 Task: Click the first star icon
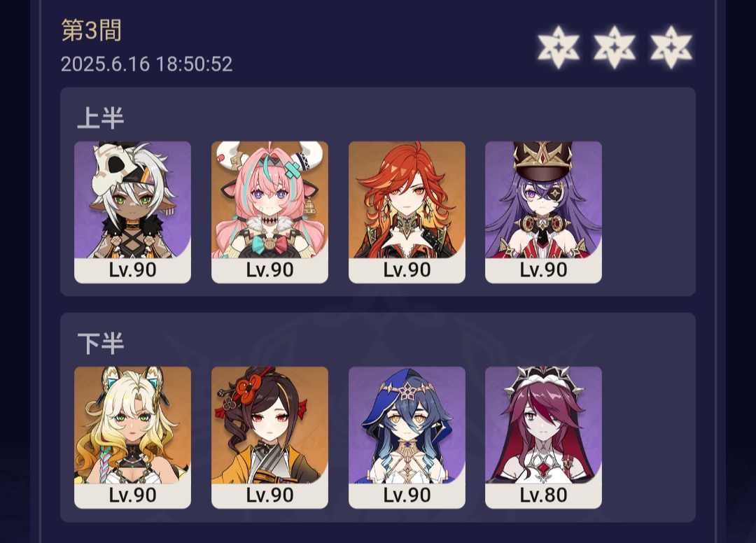pyautogui.click(x=559, y=47)
